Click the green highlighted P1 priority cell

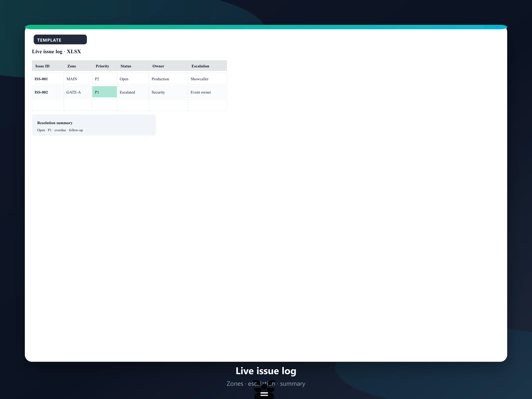[105, 92]
